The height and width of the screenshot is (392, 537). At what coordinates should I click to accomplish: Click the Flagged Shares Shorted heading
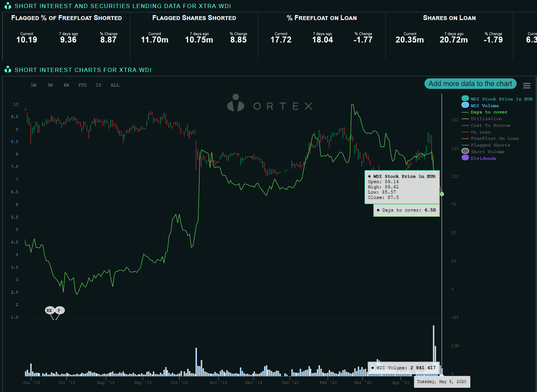point(194,18)
